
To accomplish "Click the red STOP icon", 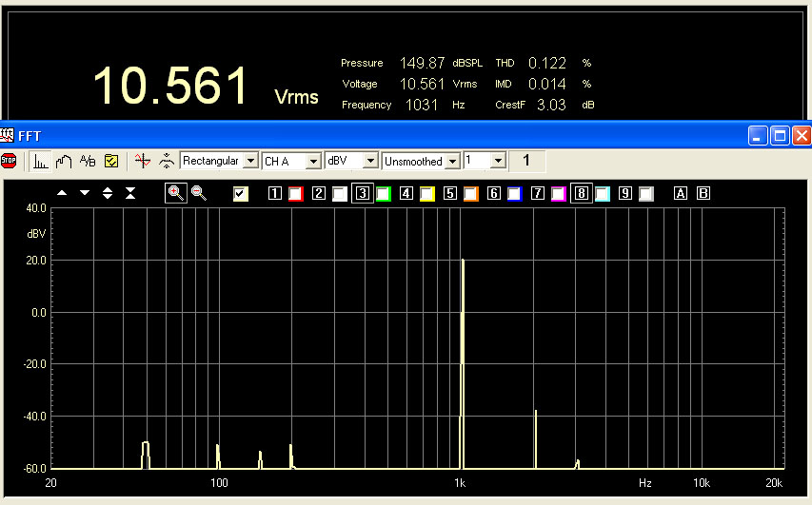I will pos(9,161).
